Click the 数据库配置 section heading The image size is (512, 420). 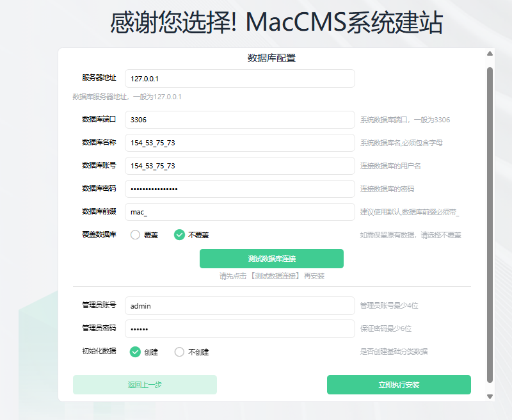[271, 58]
